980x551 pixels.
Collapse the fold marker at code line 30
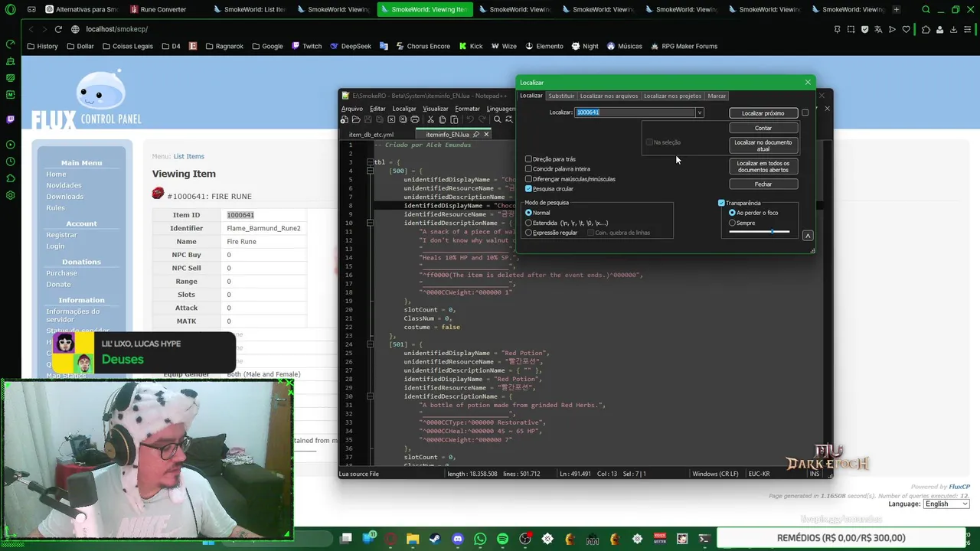click(370, 396)
